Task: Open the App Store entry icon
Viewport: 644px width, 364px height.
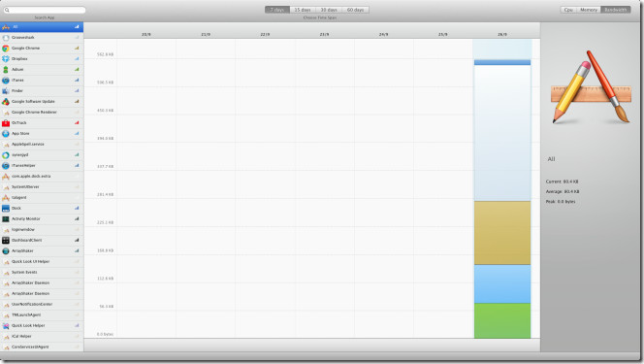Action: 6,134
